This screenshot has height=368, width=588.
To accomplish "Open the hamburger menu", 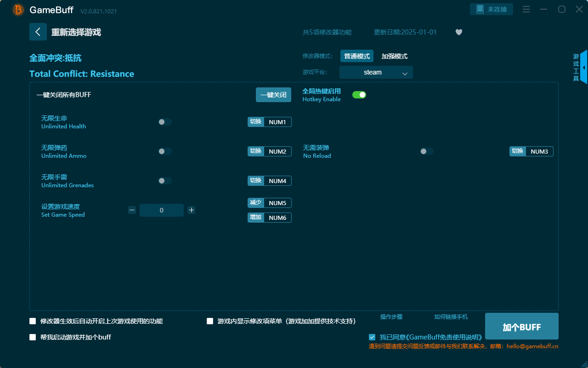I will coord(526,9).
